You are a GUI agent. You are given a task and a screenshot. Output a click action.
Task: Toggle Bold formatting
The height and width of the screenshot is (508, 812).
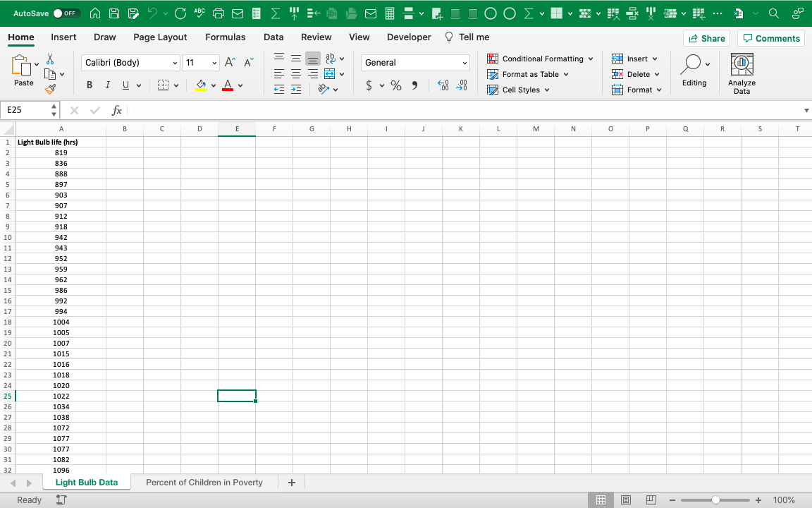coord(90,85)
